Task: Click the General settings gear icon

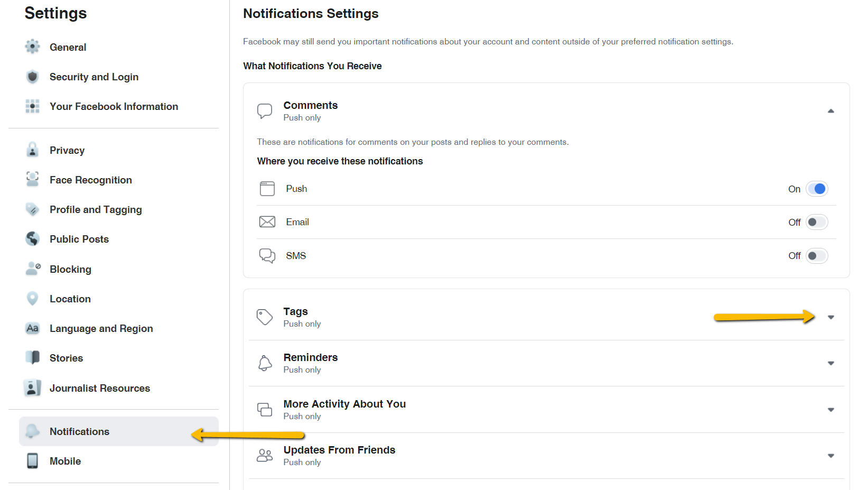Action: pos(32,47)
